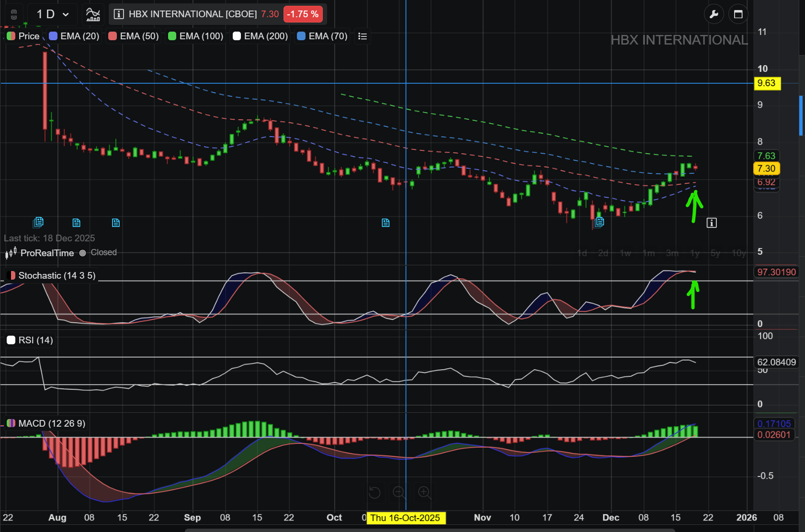Screen dimensions: 805x532
Task: Select the 3m time range
Action: [x=672, y=253]
